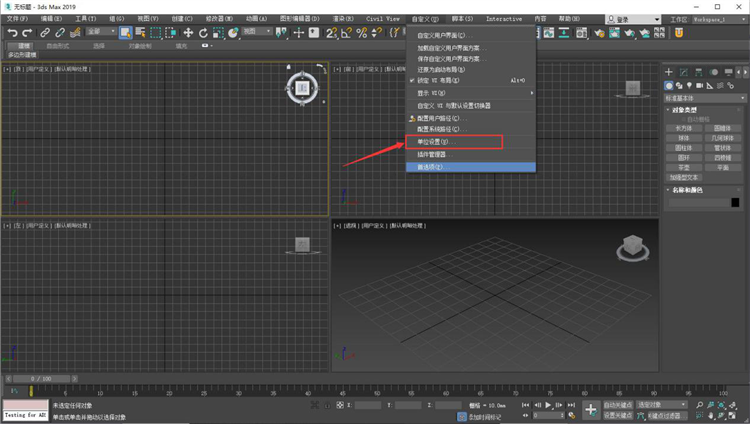
Task: Click the Render Production teapot icon
Action: point(629,33)
